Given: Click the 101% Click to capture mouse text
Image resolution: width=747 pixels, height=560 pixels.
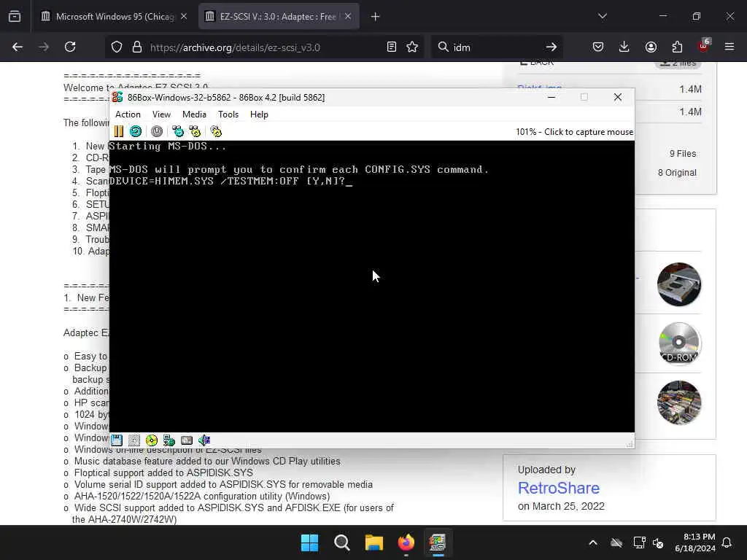Looking at the screenshot, I should tap(575, 132).
